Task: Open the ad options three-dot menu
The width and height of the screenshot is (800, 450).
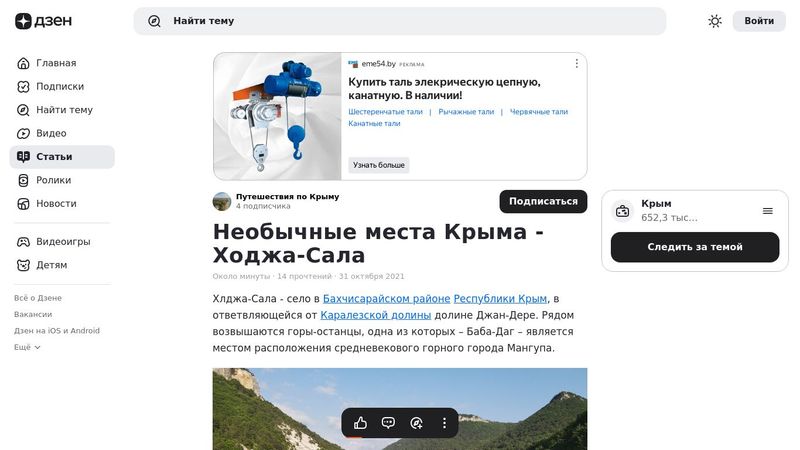Action: pos(577,63)
